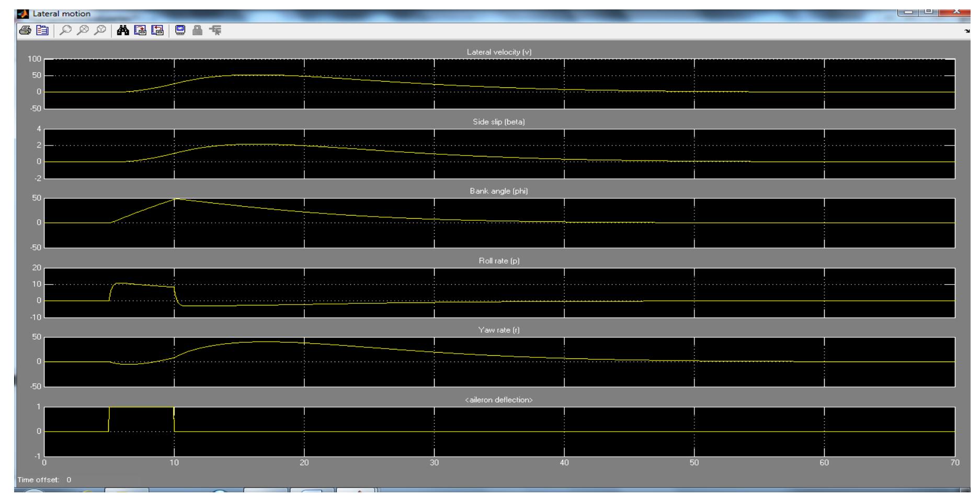Click the 'Lateral velocity (v)' plot title
The image size is (980, 496).
click(x=499, y=52)
